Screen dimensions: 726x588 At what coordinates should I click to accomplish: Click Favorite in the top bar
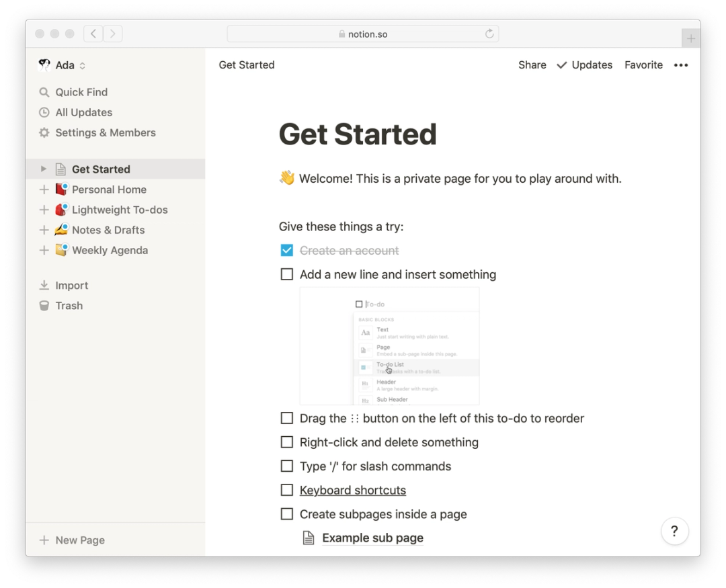point(643,65)
